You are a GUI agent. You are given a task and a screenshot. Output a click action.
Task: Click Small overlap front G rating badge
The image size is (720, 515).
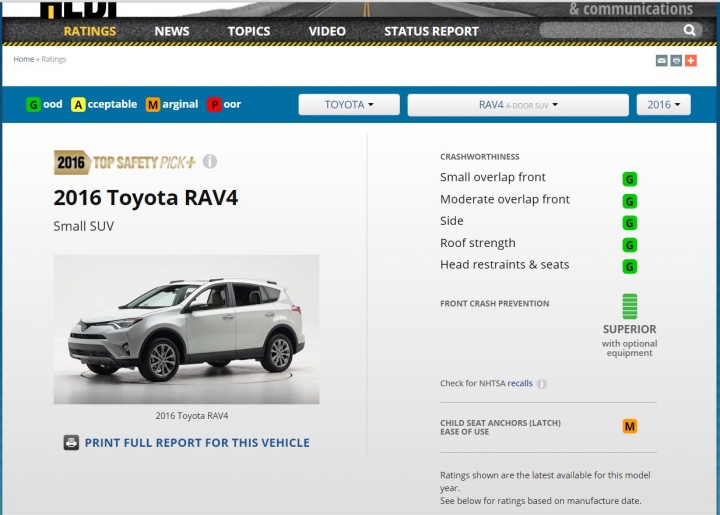(630, 179)
